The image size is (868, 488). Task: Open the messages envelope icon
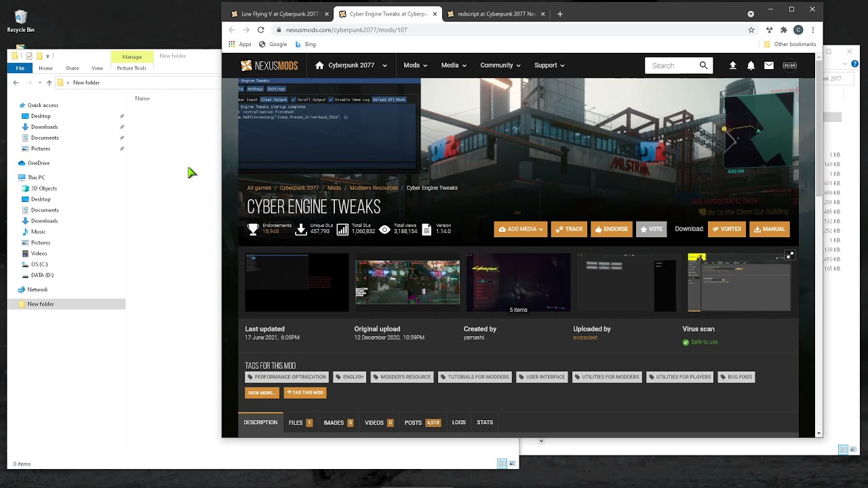tap(769, 66)
